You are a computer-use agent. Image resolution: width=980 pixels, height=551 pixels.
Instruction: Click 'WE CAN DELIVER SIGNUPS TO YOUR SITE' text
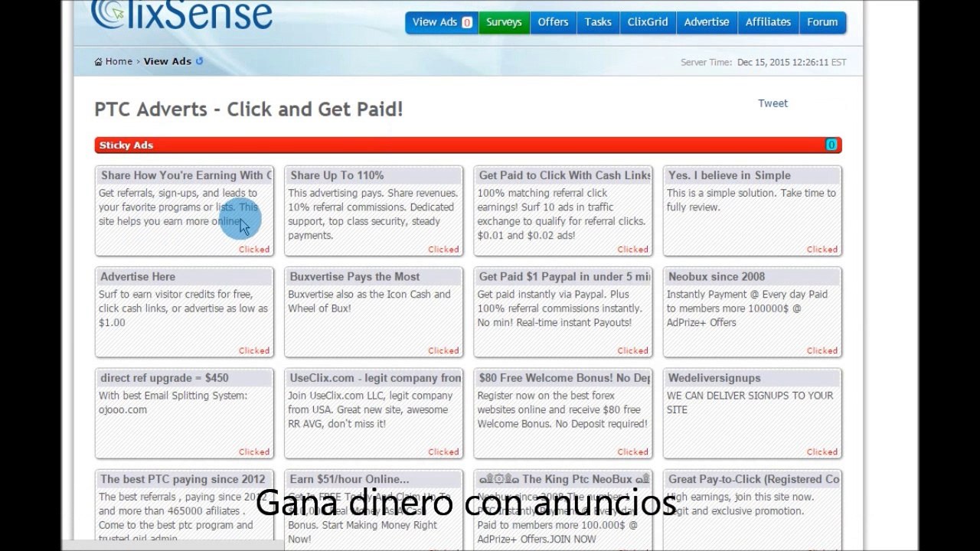[x=750, y=403]
